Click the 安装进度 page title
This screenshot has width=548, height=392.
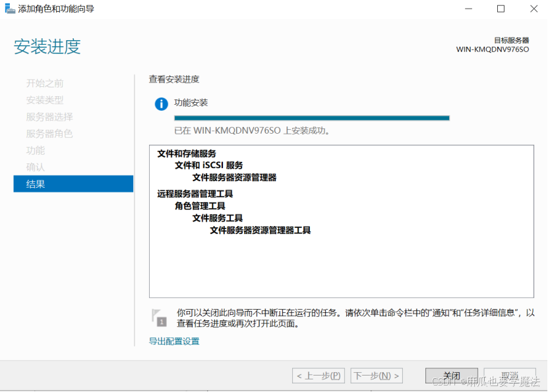47,46
